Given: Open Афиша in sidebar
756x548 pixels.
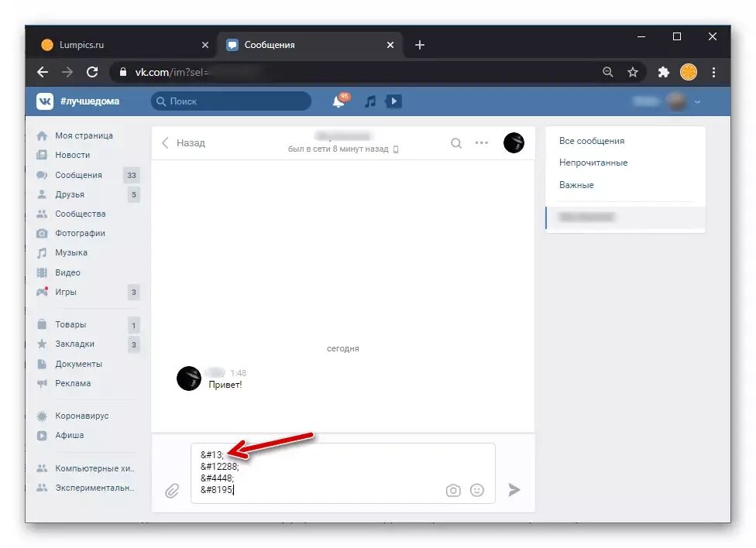Looking at the screenshot, I should coord(70,435).
